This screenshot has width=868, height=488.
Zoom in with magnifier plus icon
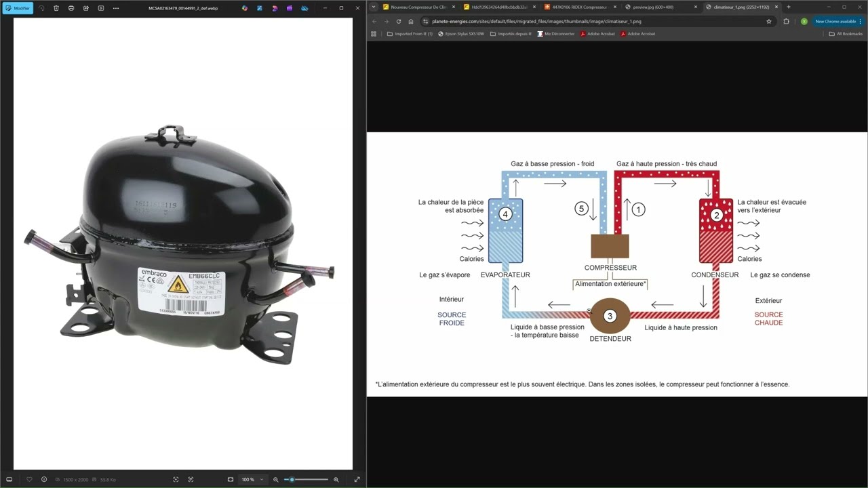(x=336, y=479)
